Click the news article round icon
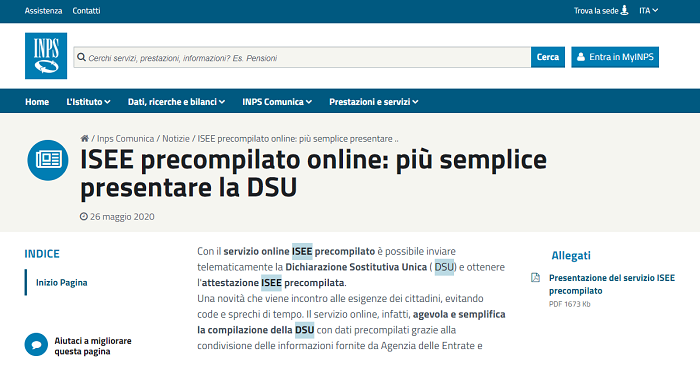The width and height of the screenshot is (700, 370). pyautogui.click(x=48, y=160)
